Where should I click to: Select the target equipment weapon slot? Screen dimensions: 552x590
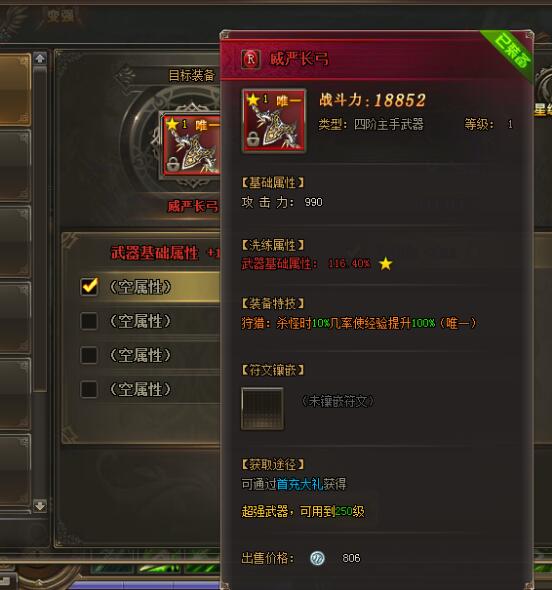pos(191,144)
